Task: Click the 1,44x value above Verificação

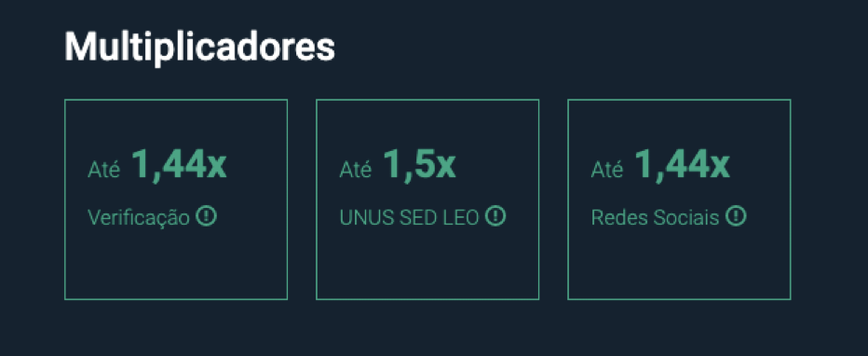Action: point(180,164)
